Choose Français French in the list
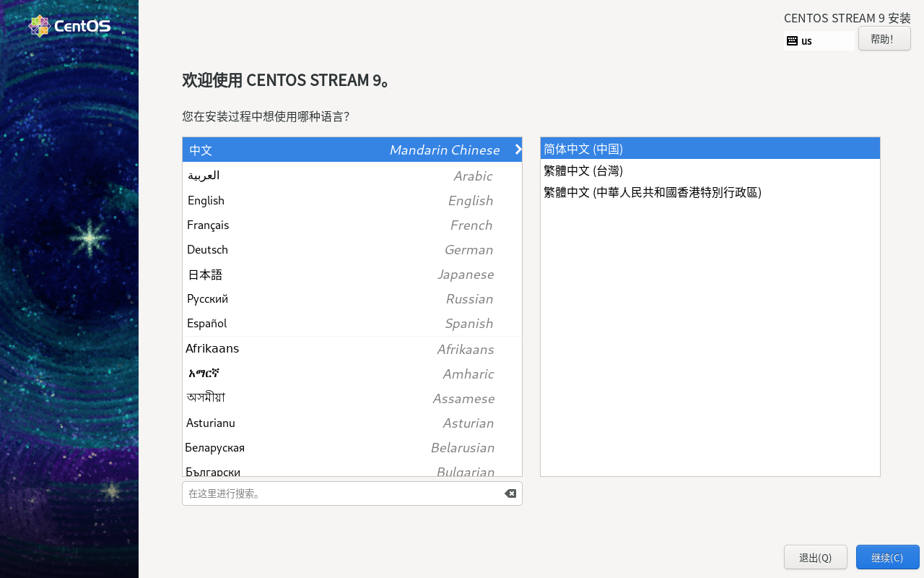This screenshot has height=578, width=924. 352,225
